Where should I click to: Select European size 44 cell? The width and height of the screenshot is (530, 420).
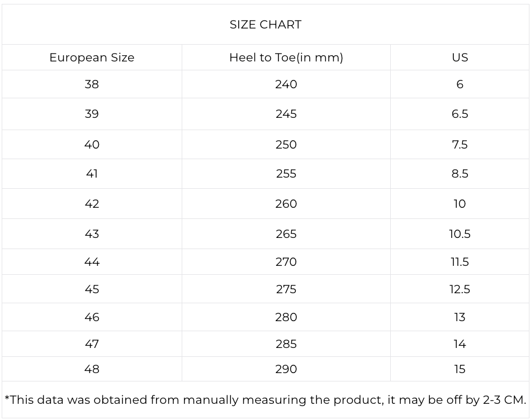tap(92, 262)
